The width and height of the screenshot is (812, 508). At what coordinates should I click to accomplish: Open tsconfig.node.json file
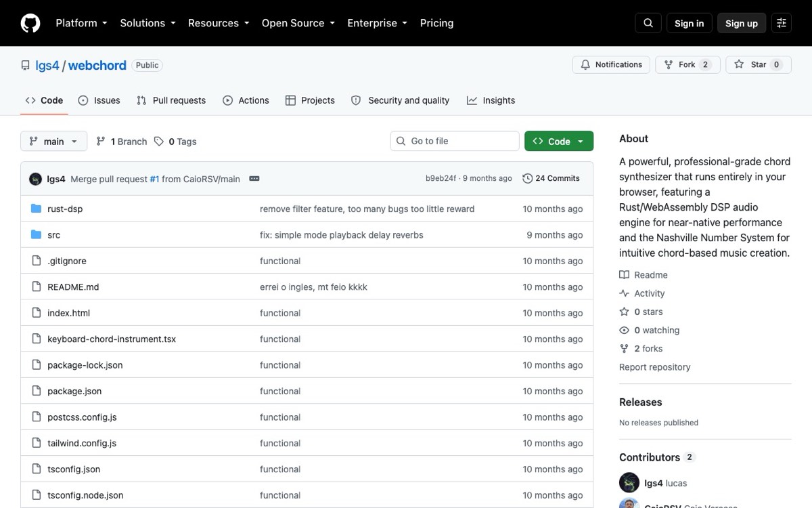coord(85,496)
